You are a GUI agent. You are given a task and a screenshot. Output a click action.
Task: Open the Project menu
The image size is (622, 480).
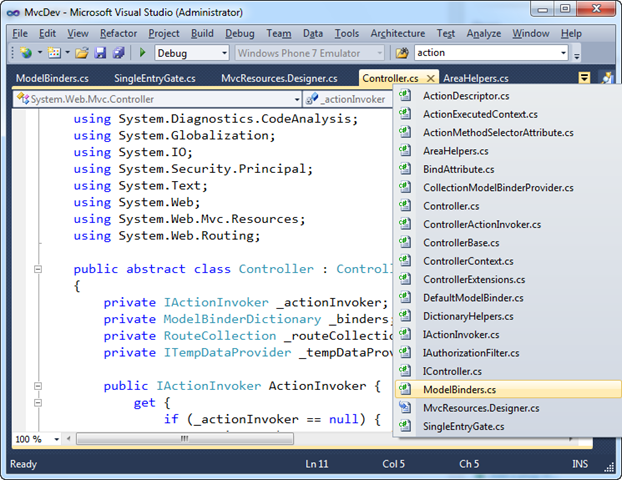click(x=164, y=33)
